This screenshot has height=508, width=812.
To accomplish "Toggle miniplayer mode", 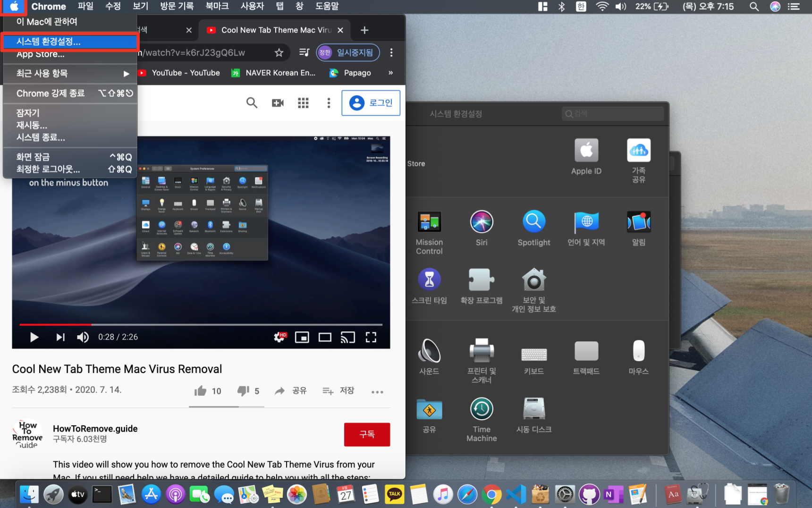I will point(302,337).
